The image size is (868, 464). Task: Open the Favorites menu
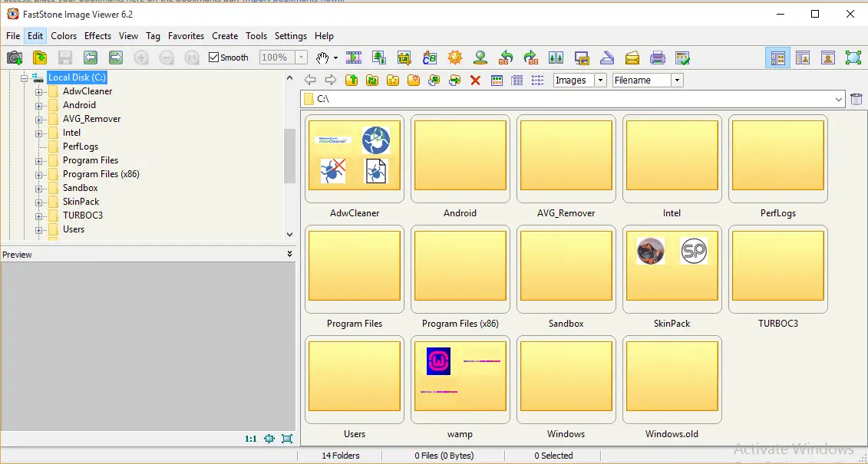pyautogui.click(x=186, y=35)
